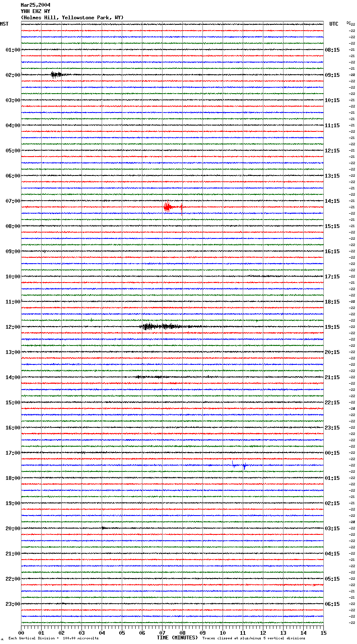The width and height of the screenshot is (357, 644).
Task: Select the 12:00 MST time label
Action: (13, 327)
